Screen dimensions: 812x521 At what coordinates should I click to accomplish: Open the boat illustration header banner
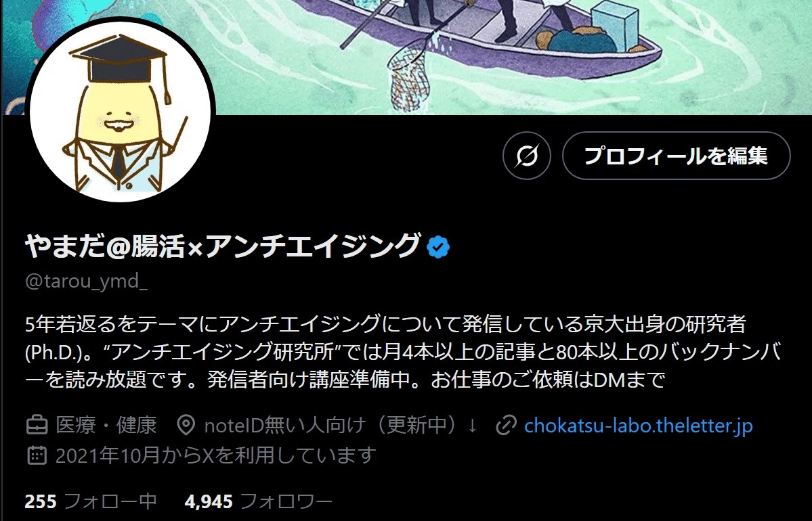(x=406, y=57)
